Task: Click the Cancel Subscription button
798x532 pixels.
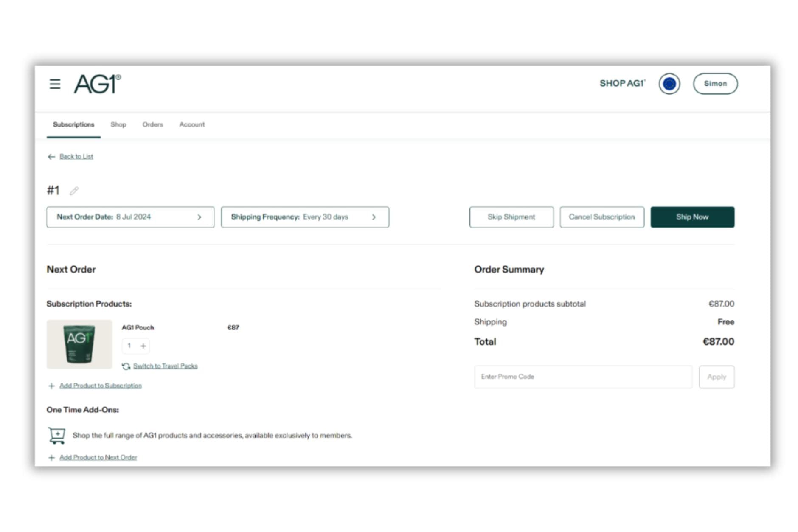Action: [x=602, y=217]
